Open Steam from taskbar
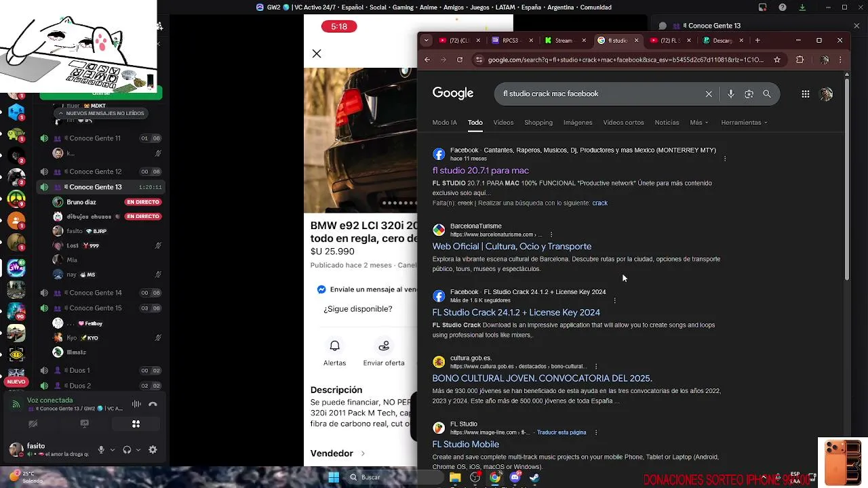This screenshot has height=488, width=868. click(x=534, y=477)
